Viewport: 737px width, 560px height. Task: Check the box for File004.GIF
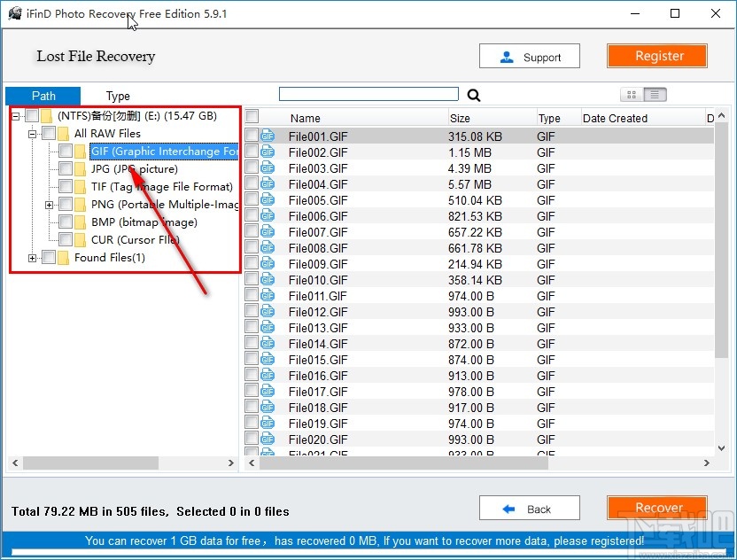pyautogui.click(x=252, y=183)
